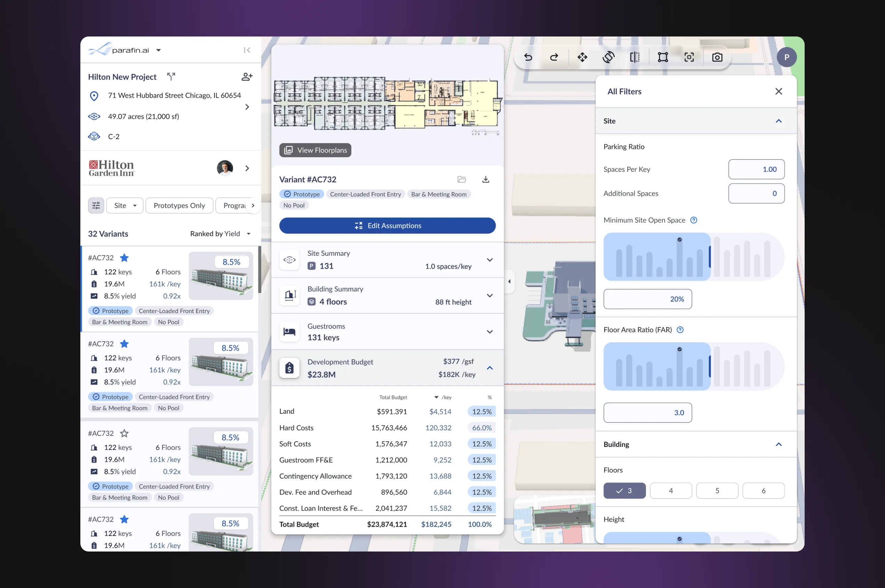885x588 pixels.
Task: Click the add collaborator person icon
Action: [247, 77]
